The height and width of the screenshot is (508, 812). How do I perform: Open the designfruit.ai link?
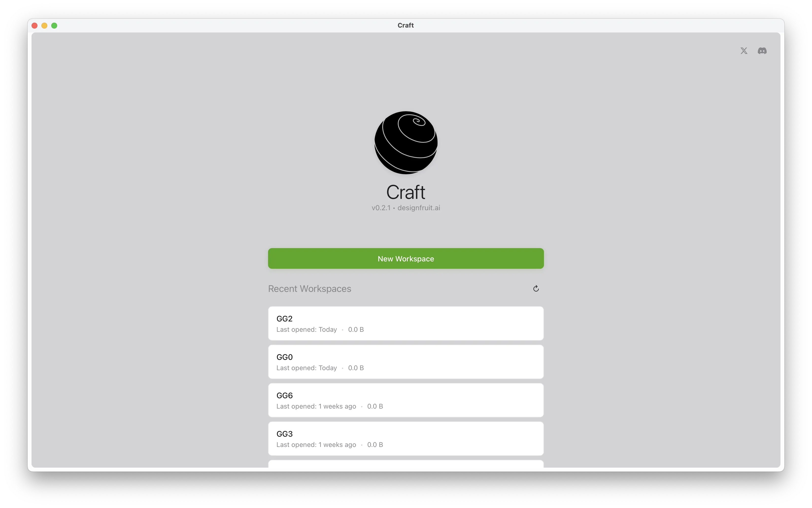[x=419, y=208]
